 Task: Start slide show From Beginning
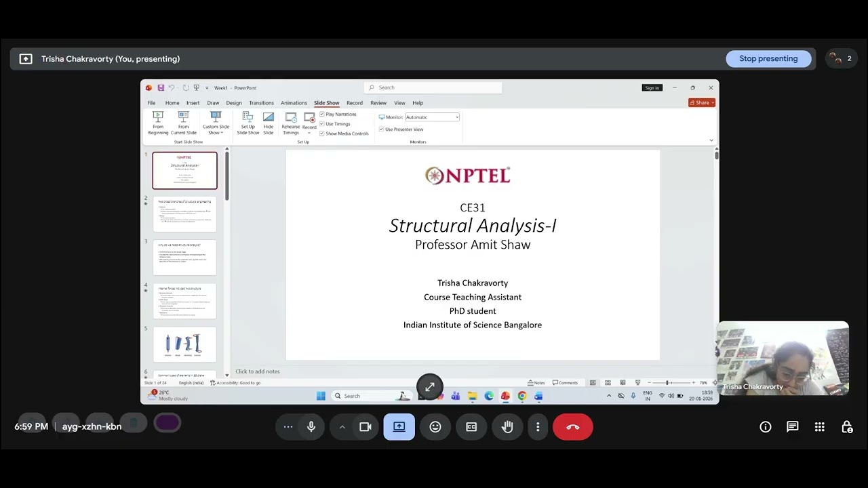point(158,123)
